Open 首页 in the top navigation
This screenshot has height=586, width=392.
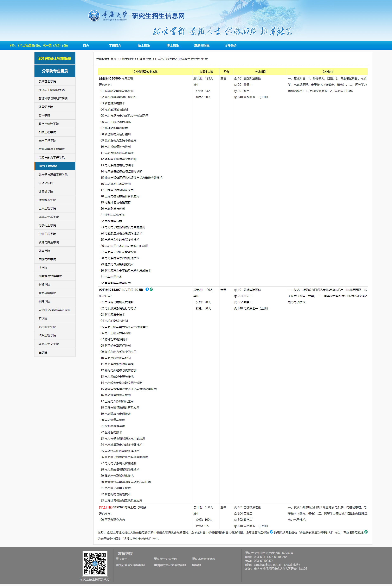click(86, 45)
